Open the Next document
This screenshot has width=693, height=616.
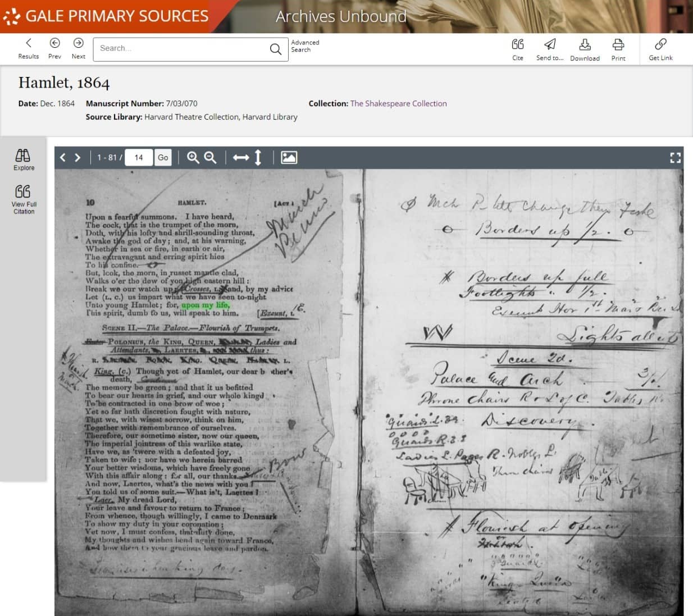[79, 48]
